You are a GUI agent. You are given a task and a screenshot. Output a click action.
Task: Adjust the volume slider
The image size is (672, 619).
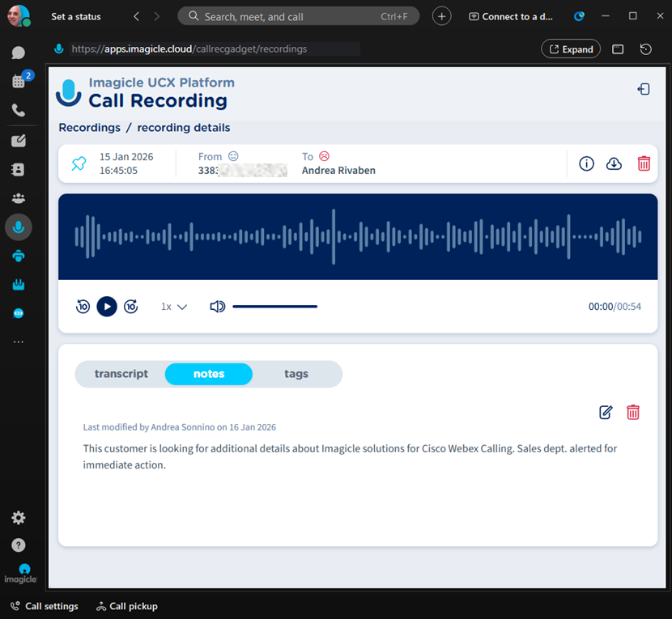click(274, 307)
